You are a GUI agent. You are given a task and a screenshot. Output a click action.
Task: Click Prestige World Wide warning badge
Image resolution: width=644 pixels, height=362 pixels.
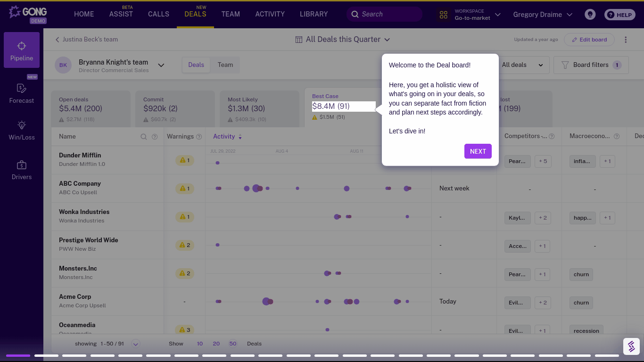point(184,245)
